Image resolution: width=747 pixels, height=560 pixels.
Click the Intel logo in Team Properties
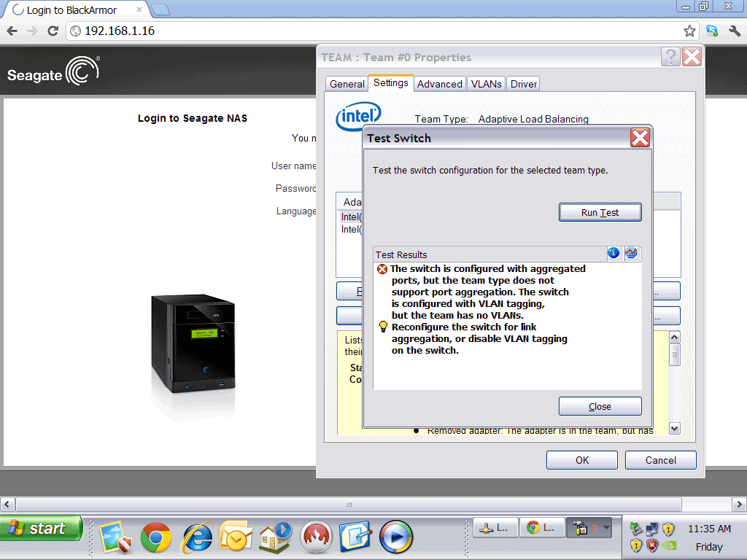(x=358, y=116)
